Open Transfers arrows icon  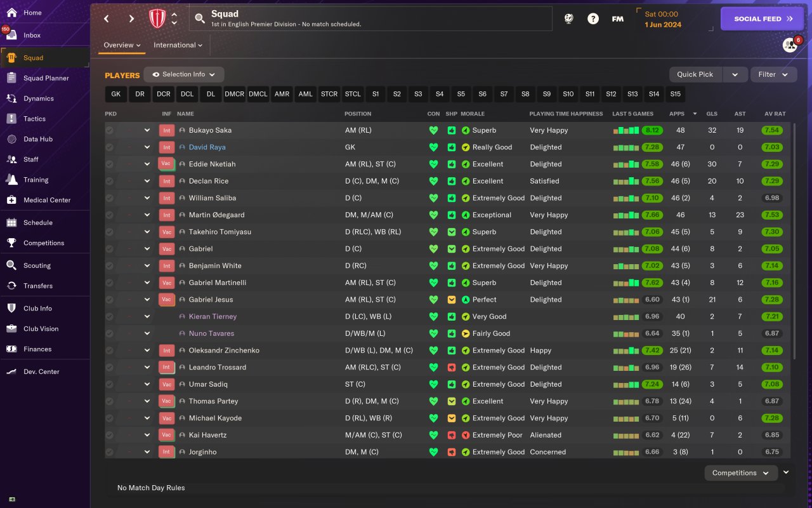coord(11,286)
